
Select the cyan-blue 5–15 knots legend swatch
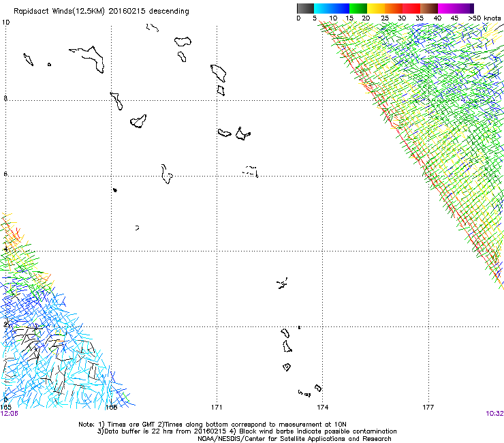click(x=332, y=8)
